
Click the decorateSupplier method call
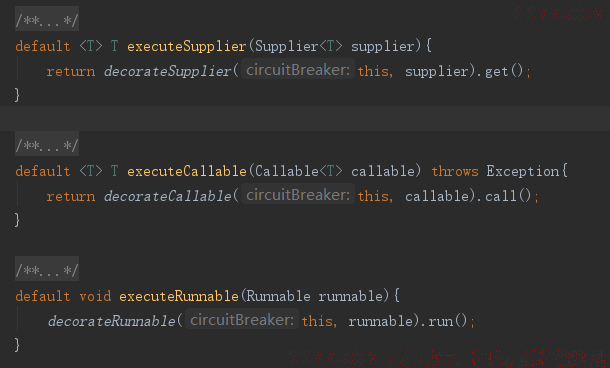[x=167, y=71]
